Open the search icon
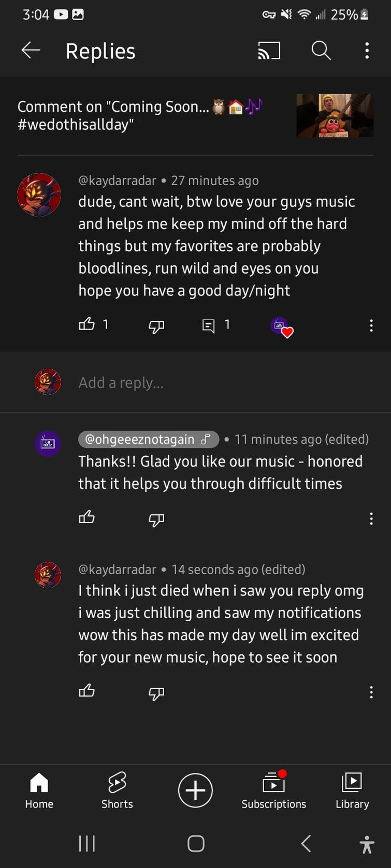 (x=321, y=50)
